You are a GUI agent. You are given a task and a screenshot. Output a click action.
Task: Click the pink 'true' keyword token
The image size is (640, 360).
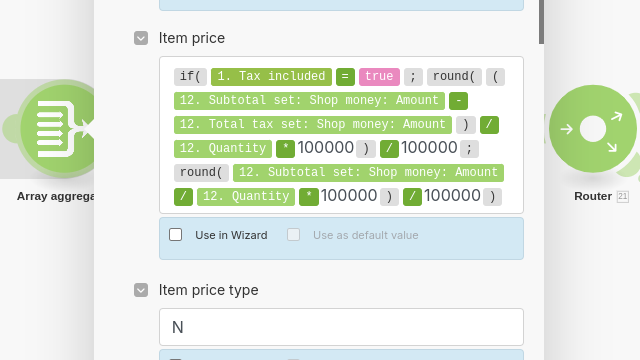point(379,77)
